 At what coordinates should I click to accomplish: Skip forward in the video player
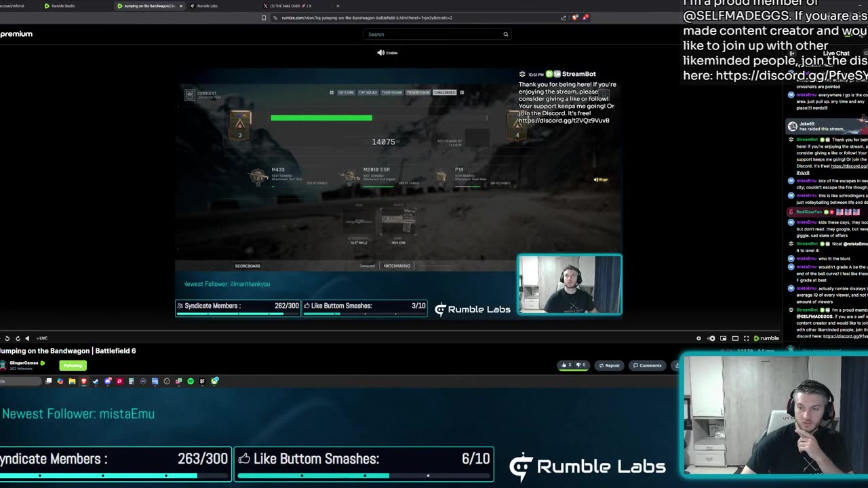click(x=18, y=338)
